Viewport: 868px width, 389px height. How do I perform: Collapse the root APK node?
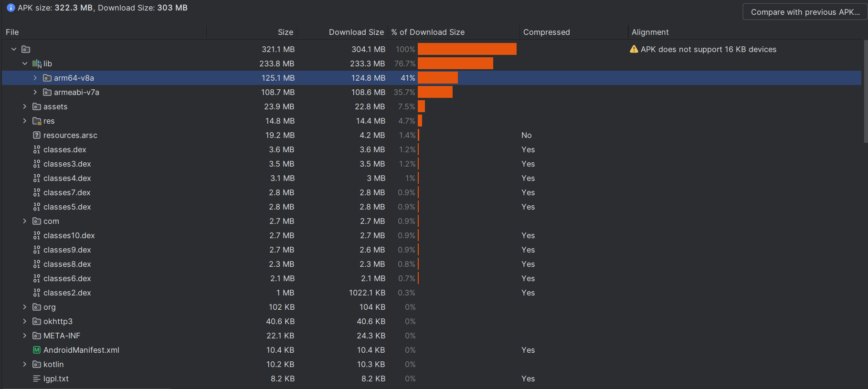click(14, 49)
